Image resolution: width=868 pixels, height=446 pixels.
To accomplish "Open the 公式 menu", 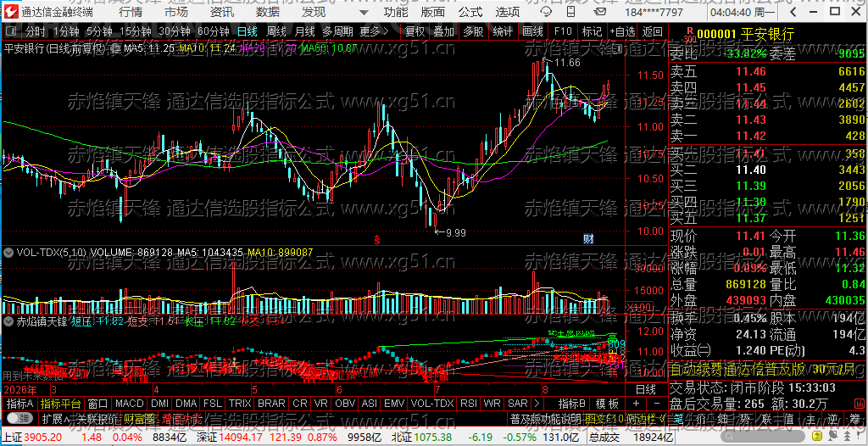I will tap(470, 12).
